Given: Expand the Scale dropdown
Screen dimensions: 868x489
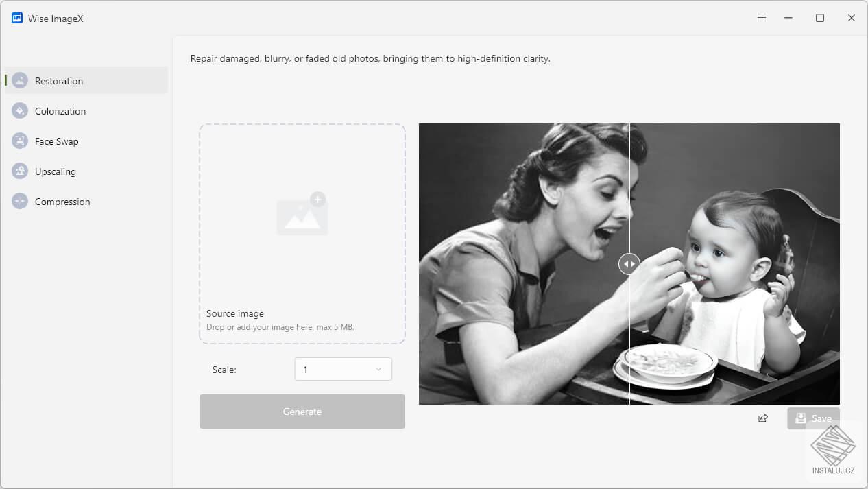Looking at the screenshot, I should click(343, 369).
